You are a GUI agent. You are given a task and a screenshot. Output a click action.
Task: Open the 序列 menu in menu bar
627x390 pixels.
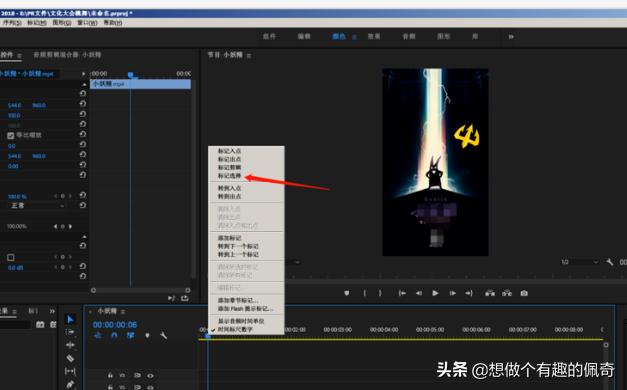(x=11, y=23)
